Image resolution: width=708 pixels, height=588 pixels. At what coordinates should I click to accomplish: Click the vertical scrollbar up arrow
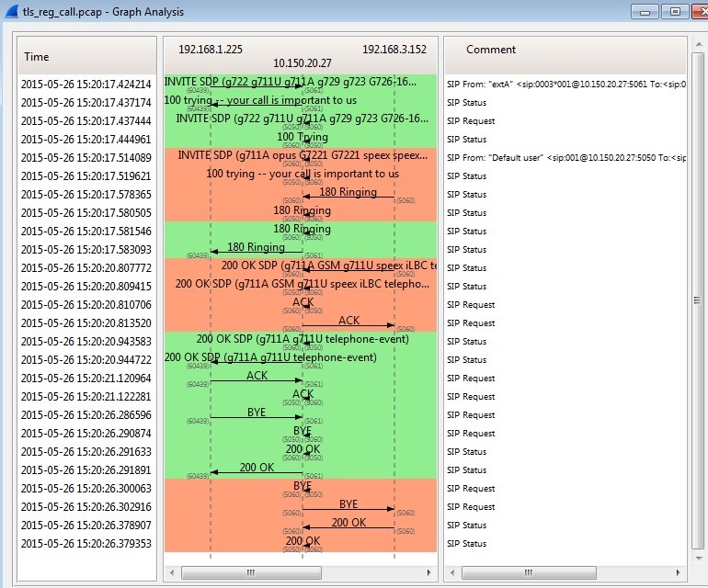699,45
